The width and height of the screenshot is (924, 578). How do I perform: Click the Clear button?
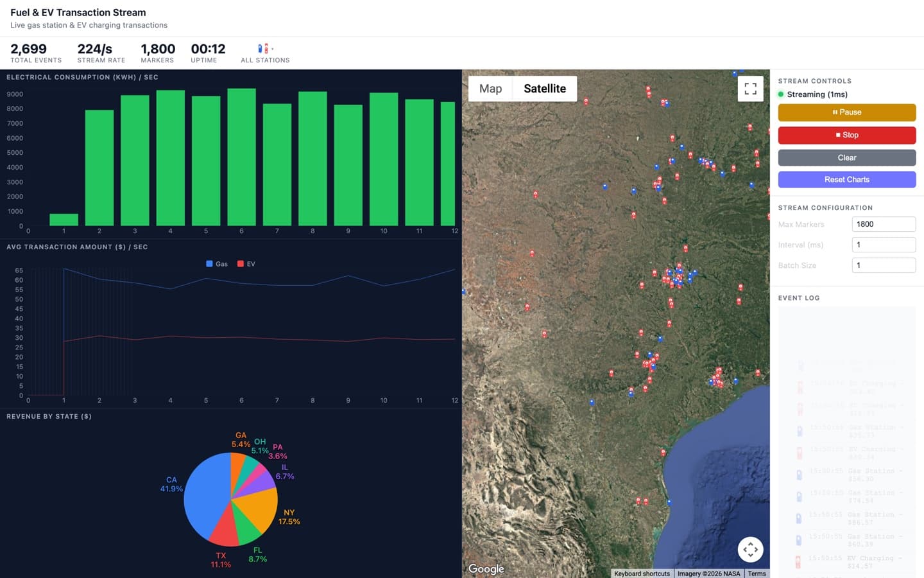tap(847, 157)
